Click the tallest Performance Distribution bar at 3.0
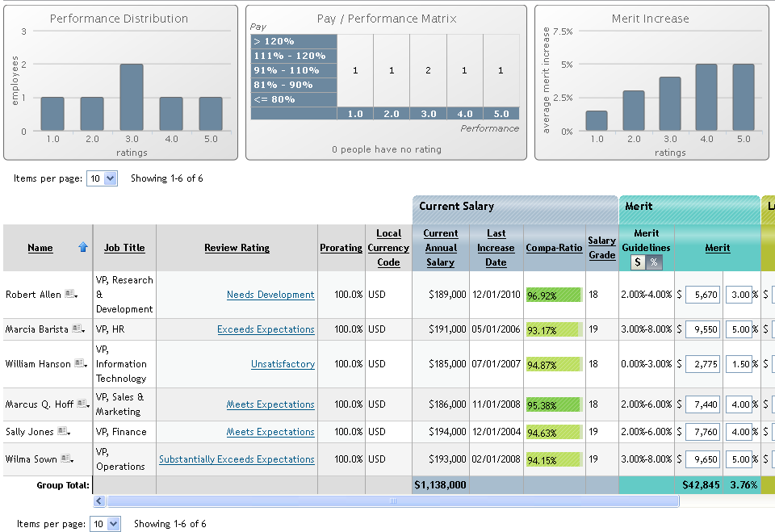 click(x=132, y=97)
